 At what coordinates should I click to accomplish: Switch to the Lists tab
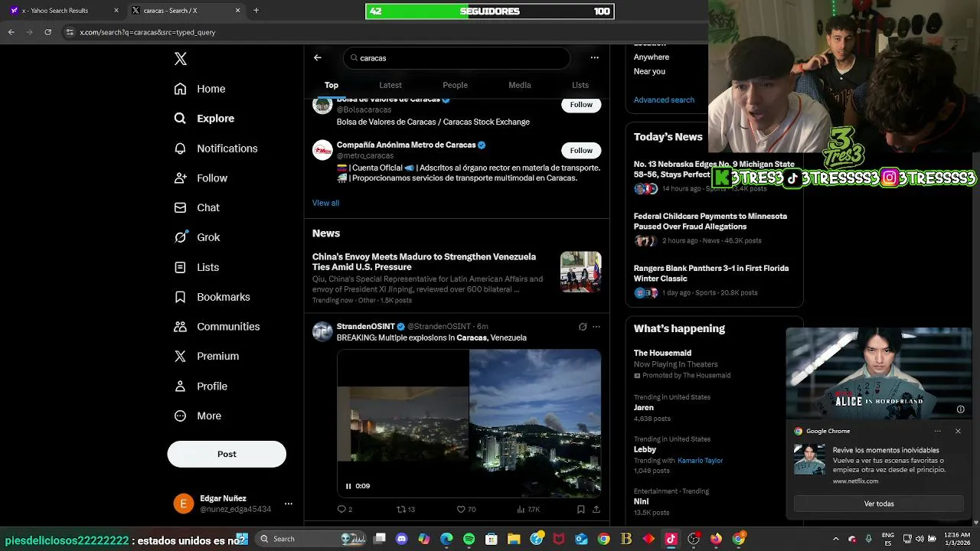coord(580,85)
